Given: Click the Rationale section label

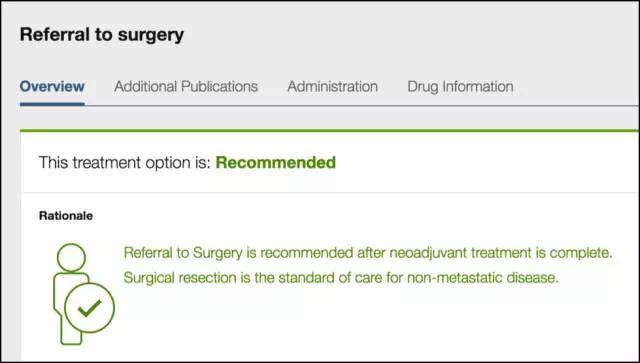Looking at the screenshot, I should click(x=66, y=216).
